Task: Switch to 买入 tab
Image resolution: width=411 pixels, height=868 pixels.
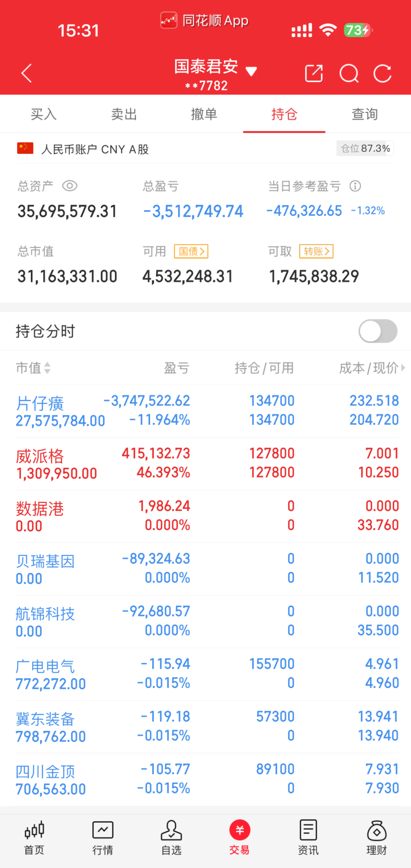Action: click(x=44, y=114)
